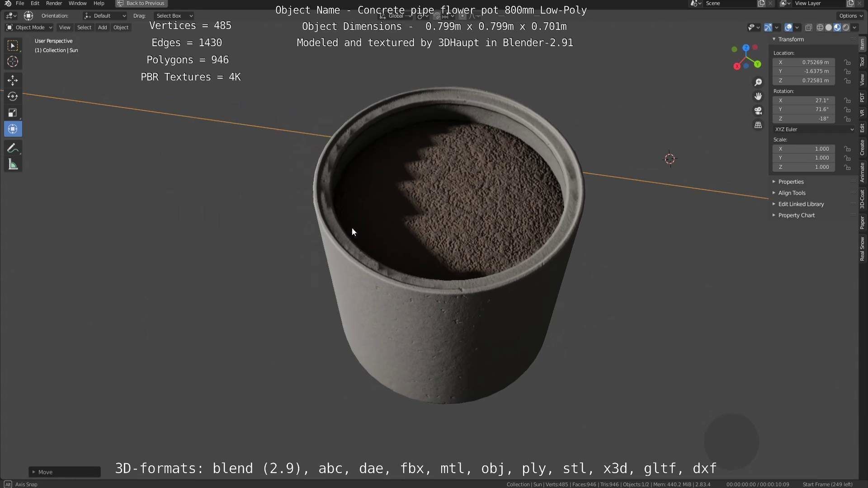Screen dimensions: 868x488
Task: Click the Rotation Y value field
Action: tap(804, 110)
